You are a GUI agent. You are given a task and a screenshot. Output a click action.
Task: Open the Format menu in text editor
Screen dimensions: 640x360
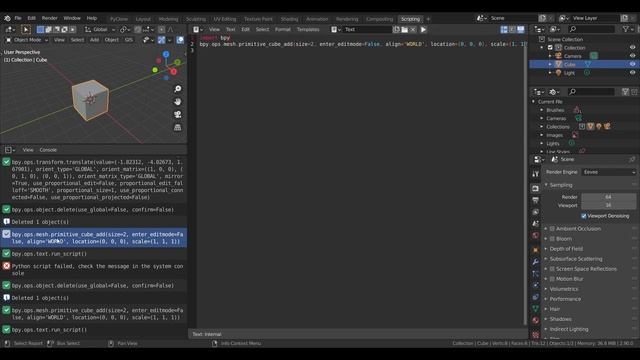pyautogui.click(x=282, y=29)
